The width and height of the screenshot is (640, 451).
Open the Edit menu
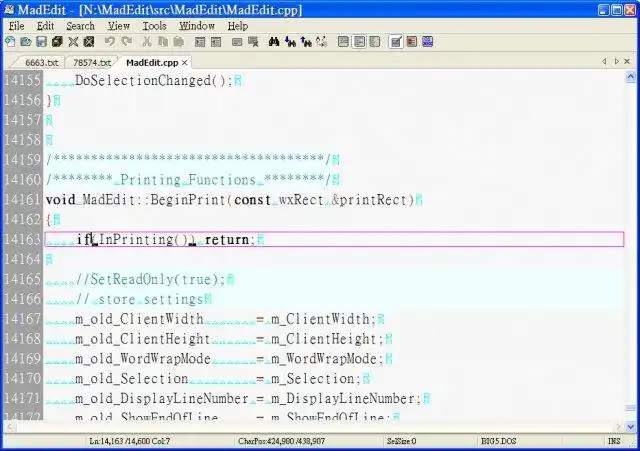[45, 26]
